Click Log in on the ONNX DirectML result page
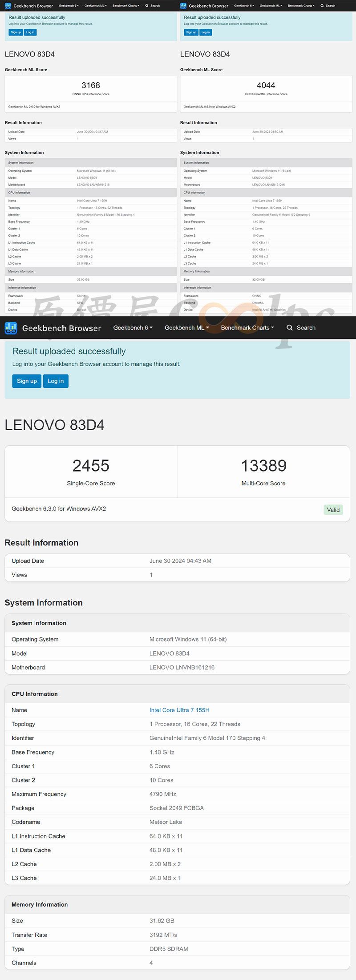356x980 pixels. (206, 32)
